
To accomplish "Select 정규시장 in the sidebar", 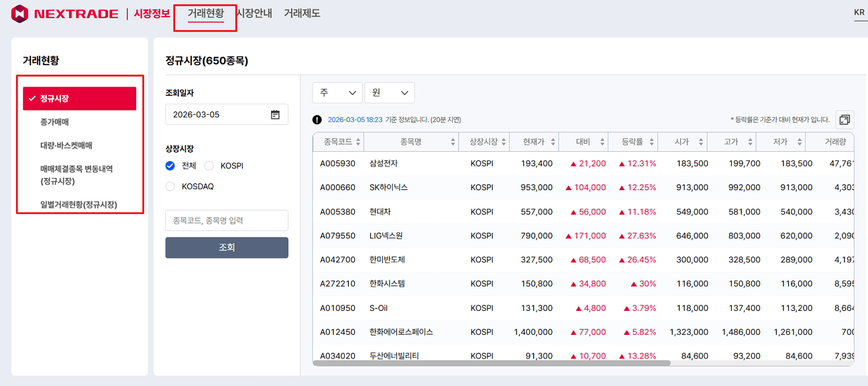I will click(80, 99).
